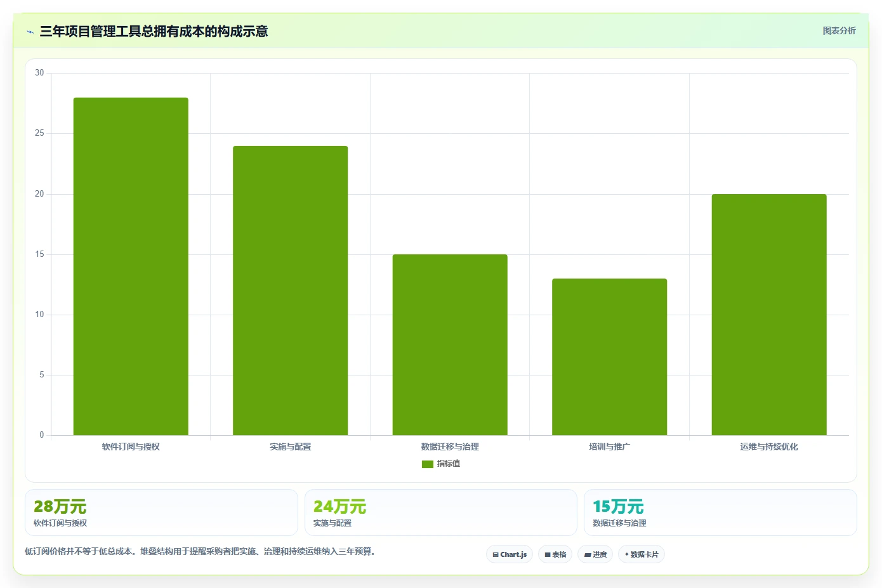Click the 数据迁移与治理 bar in the chart
This screenshot has height=588, width=882.
click(450, 344)
